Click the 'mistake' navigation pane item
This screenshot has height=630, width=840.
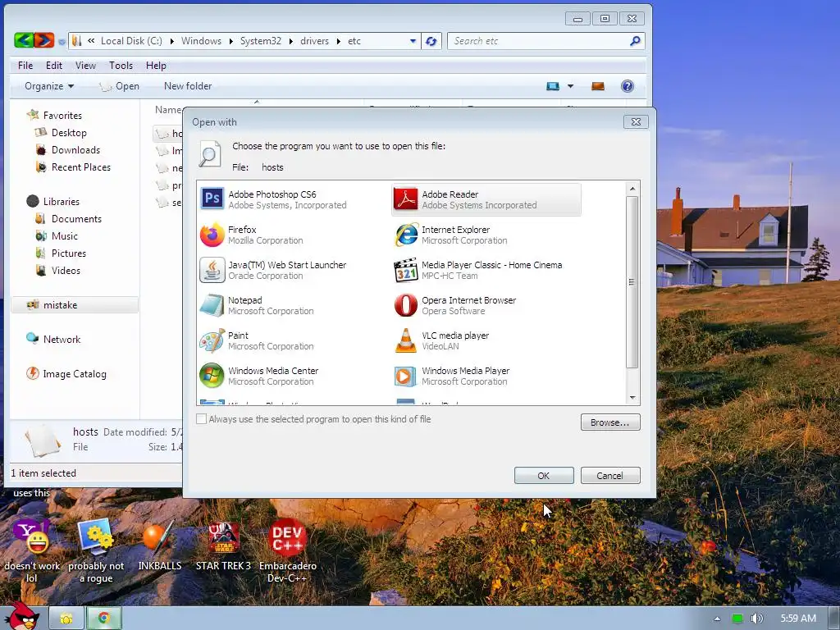point(75,305)
